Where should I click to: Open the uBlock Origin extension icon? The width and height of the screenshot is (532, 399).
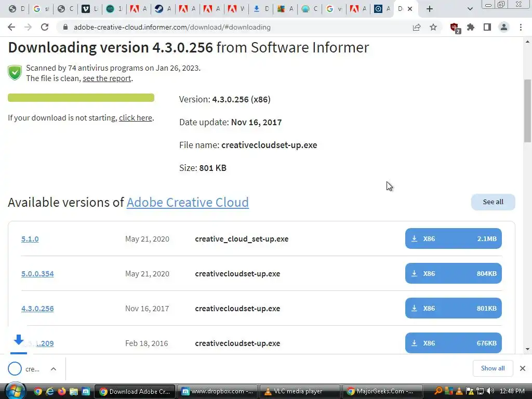[455, 28]
